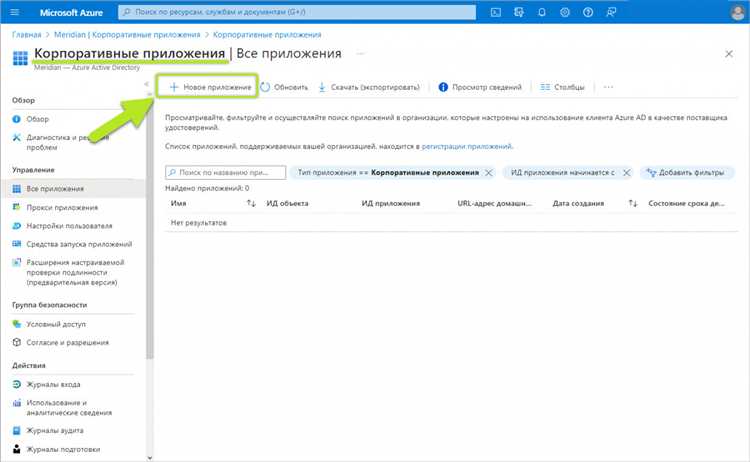Click the Корпоративные приложения grid icon
The image size is (750, 462).
point(20,58)
